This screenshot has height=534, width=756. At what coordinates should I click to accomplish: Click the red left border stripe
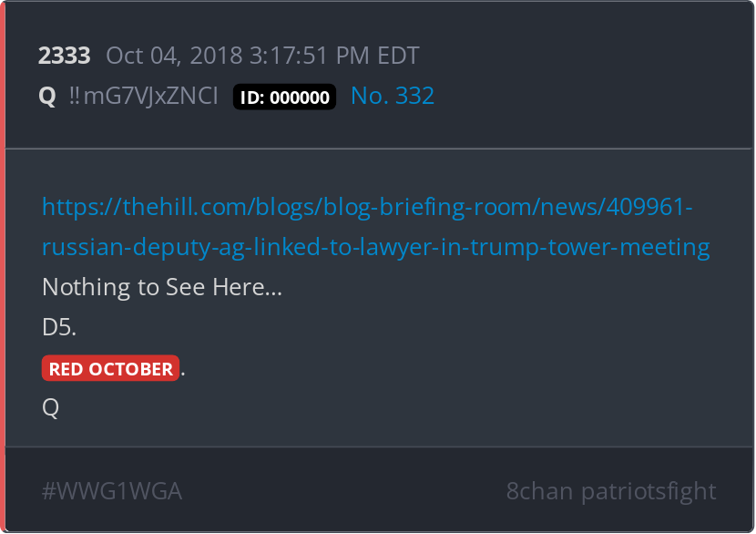tap(3, 267)
